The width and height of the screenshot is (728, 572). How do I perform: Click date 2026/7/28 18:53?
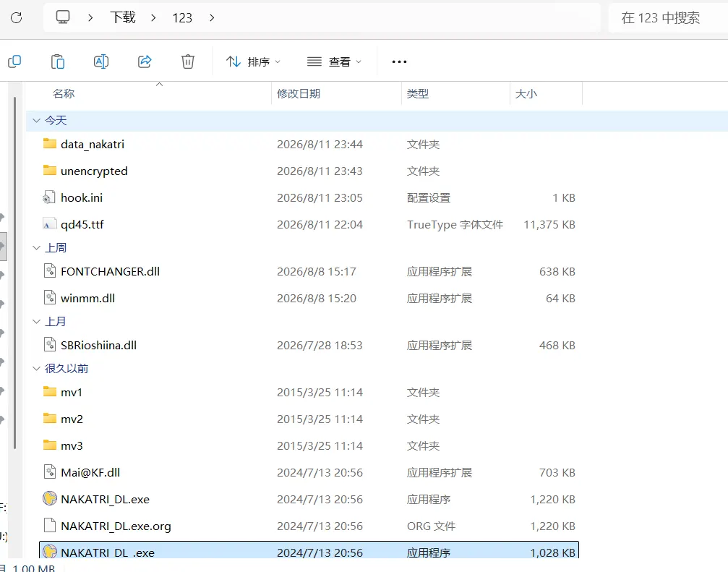coord(320,346)
